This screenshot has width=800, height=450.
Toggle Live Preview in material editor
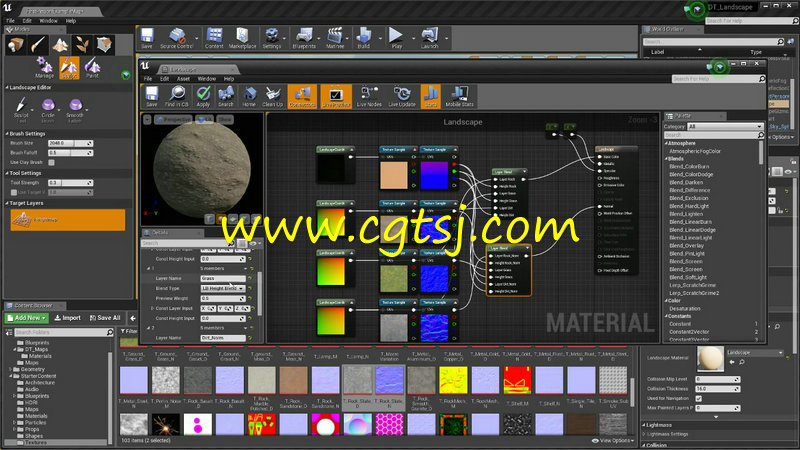tap(336, 96)
